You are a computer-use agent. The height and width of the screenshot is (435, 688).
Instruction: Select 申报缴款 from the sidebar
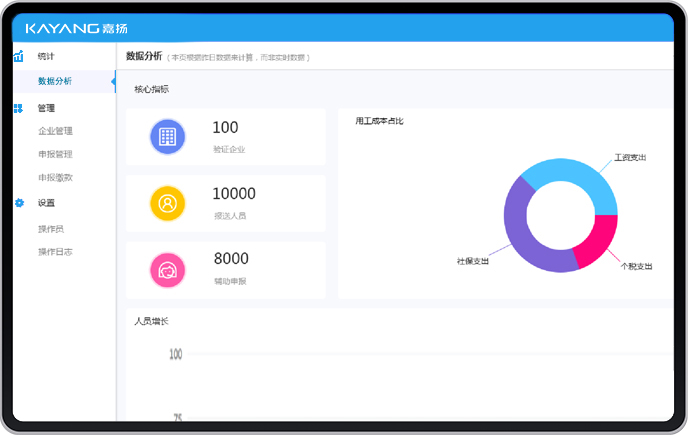pos(55,177)
